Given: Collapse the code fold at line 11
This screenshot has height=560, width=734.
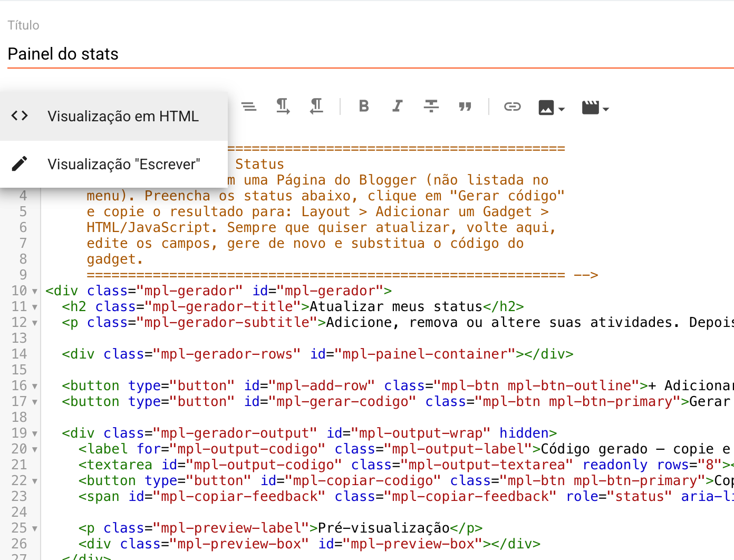Looking at the screenshot, I should click(x=35, y=307).
